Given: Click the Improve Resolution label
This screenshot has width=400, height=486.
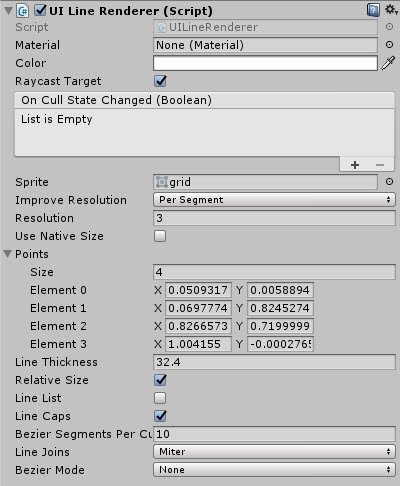Looking at the screenshot, I should [x=71, y=200].
